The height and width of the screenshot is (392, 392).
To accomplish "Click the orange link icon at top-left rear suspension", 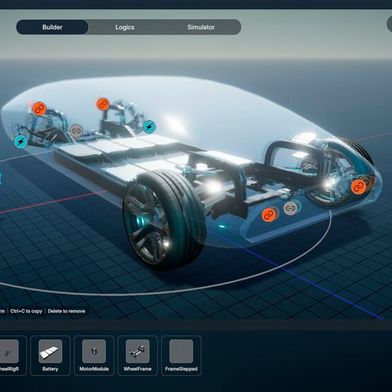I will coord(39,108).
